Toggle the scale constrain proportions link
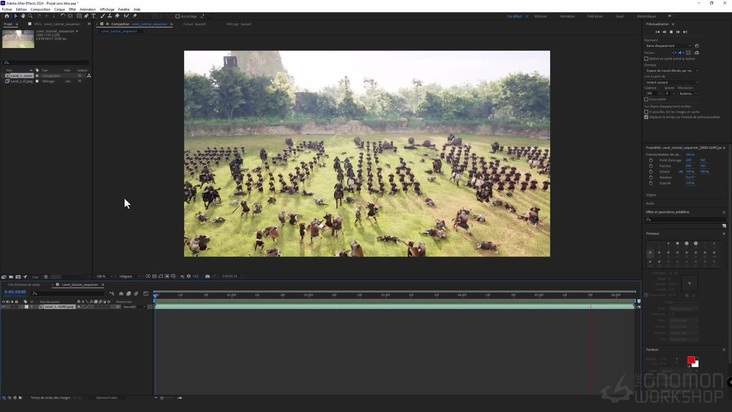This screenshot has height=412, width=732. click(681, 171)
